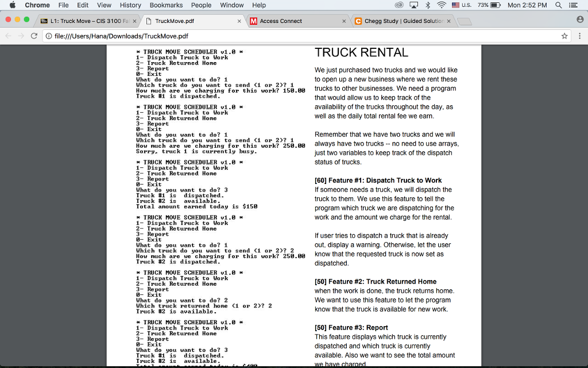Viewport: 588px width, 368px height.
Task: Click the Access Connect tab favicon
Action: pyautogui.click(x=253, y=21)
